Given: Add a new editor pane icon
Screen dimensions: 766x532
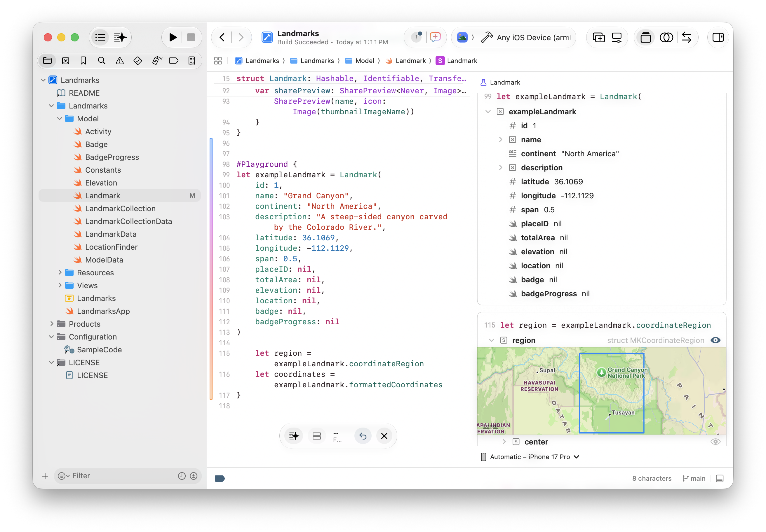Looking at the screenshot, I should tap(598, 37).
